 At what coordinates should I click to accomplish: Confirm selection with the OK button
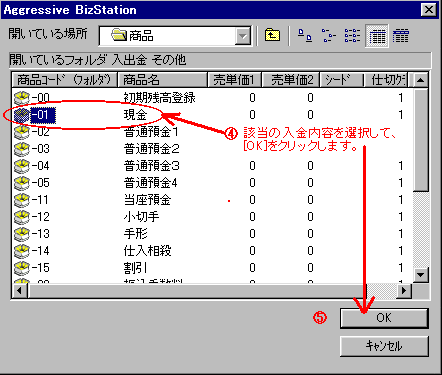click(x=384, y=318)
